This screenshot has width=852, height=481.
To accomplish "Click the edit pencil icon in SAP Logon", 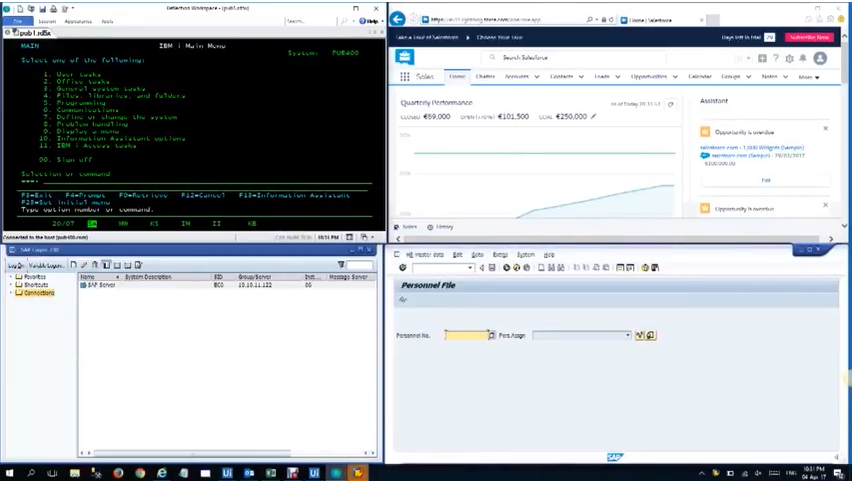I will [x=84, y=265].
